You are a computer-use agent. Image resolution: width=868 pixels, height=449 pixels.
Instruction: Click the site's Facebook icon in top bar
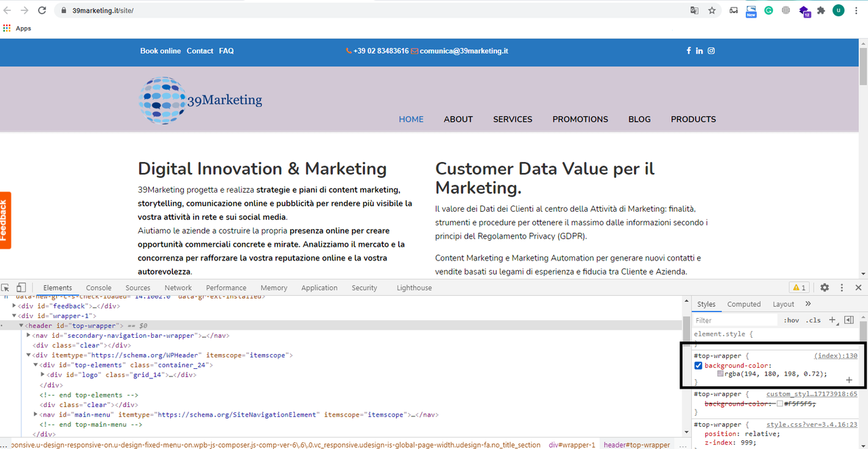tap(688, 51)
